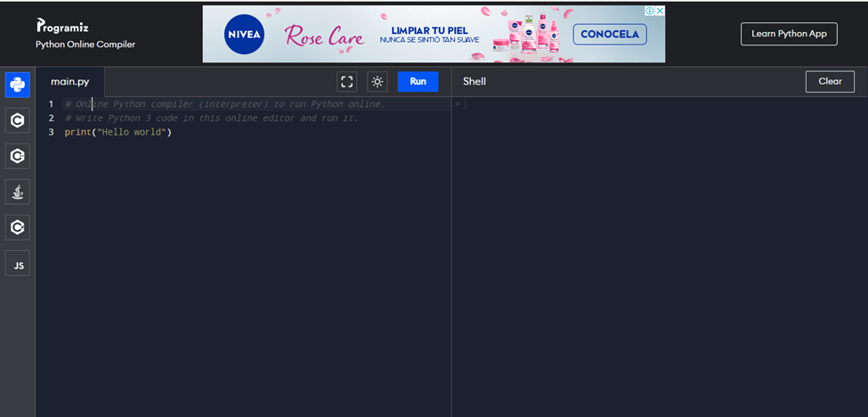Switch to the C compiler icon
This screenshot has width=868, height=417.
pos(17,120)
